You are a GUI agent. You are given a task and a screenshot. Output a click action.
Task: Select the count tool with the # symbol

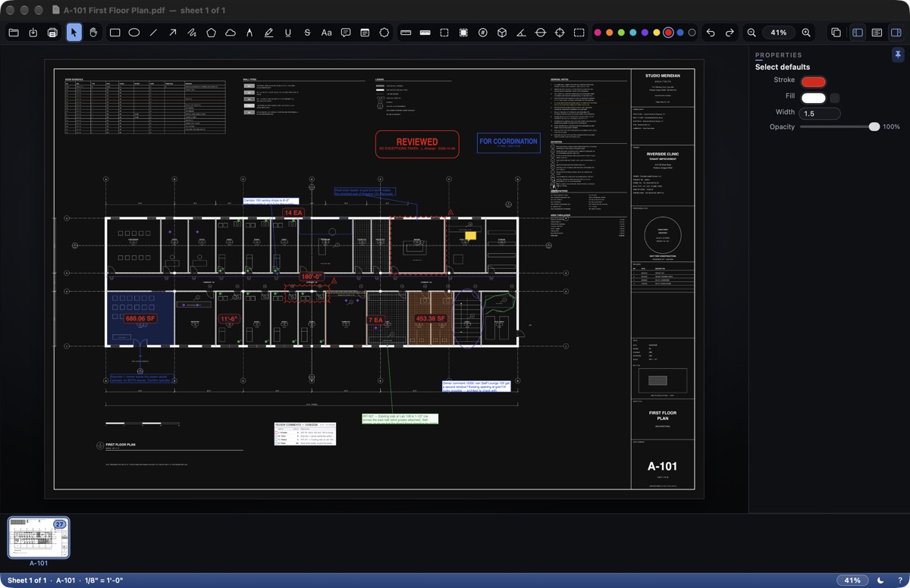(x=483, y=33)
